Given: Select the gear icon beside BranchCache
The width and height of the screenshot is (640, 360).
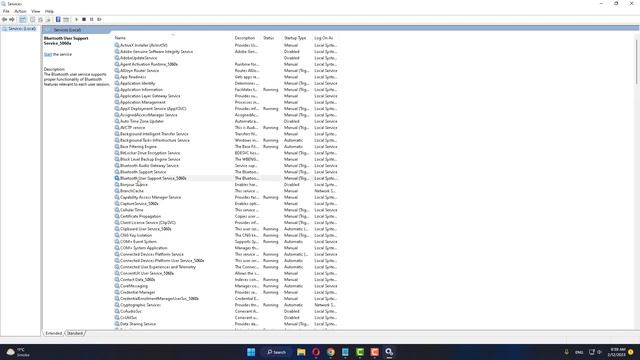Looking at the screenshot, I should [x=117, y=191].
